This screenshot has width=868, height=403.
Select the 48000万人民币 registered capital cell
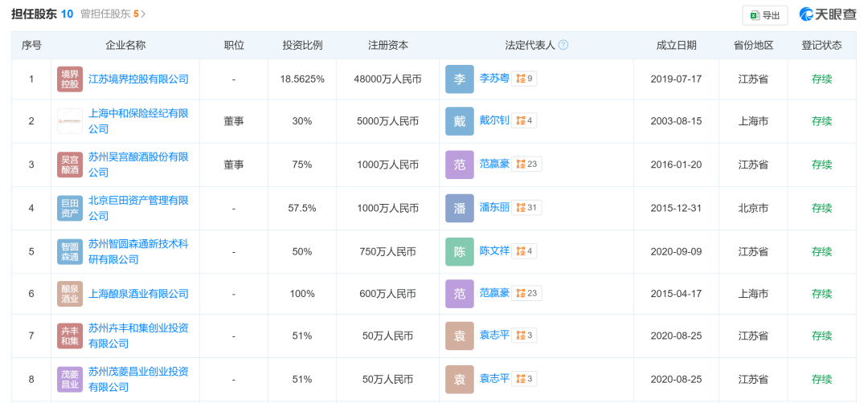(x=387, y=79)
